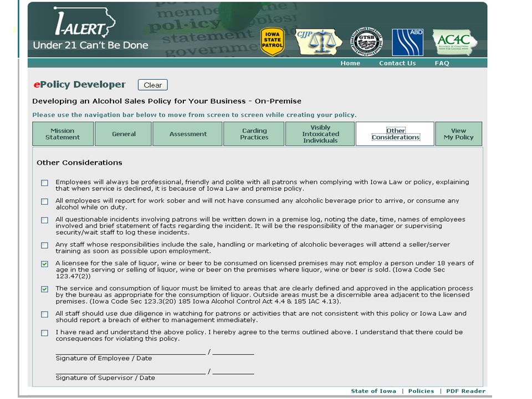Select the Other Considerations tab
This screenshot has height=399, width=532.
(x=395, y=134)
